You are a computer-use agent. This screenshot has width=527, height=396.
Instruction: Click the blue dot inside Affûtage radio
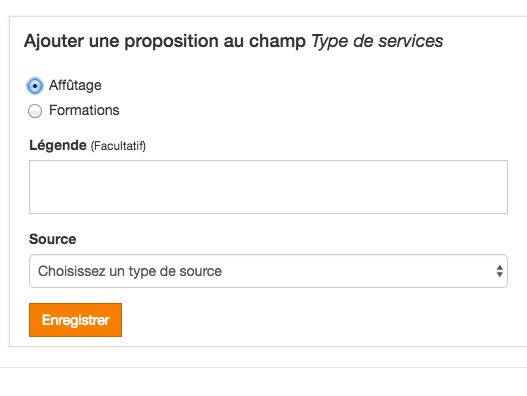click(x=35, y=86)
